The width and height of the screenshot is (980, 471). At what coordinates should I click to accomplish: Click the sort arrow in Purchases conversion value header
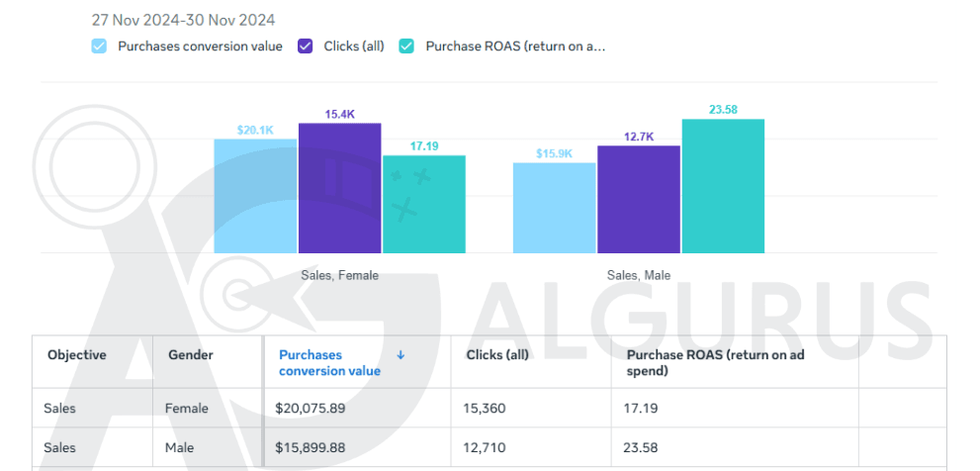click(x=401, y=354)
